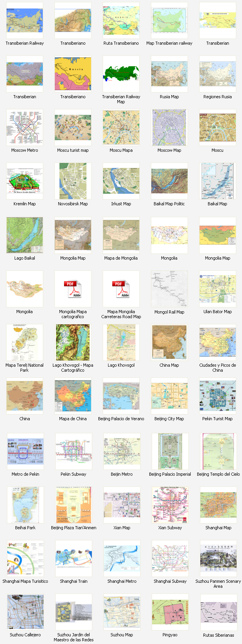
Task: Click the Kremlin Map thumbnail
Action: 25,181
